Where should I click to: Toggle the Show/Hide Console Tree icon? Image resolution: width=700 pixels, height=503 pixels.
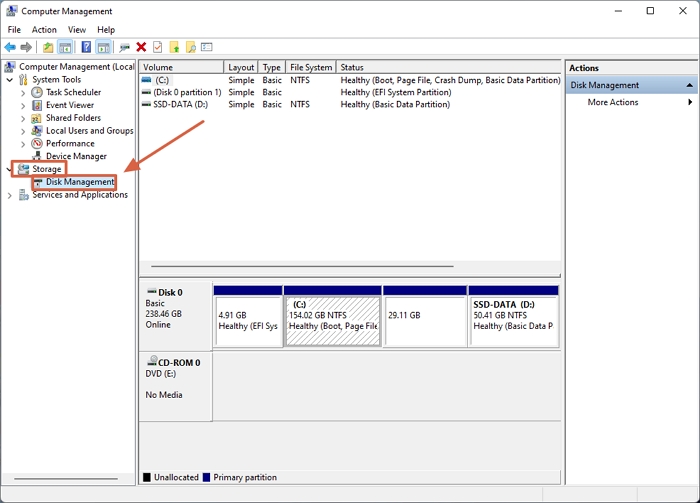click(x=65, y=47)
